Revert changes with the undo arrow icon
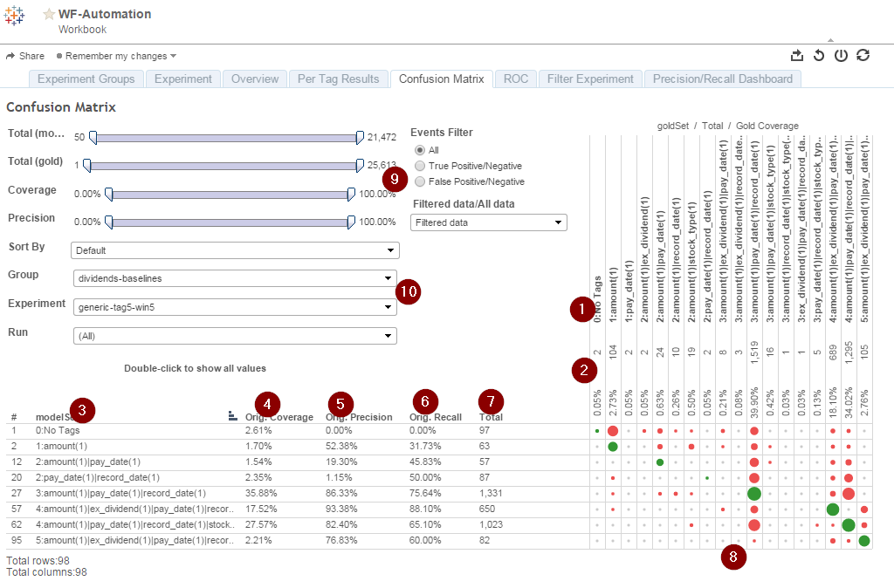This screenshot has height=588, width=894. coord(819,55)
